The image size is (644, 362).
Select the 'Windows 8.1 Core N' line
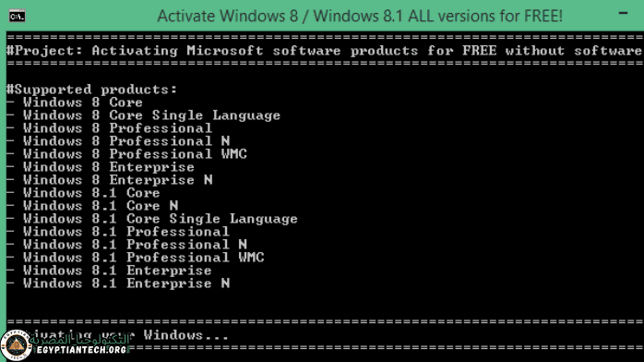92,205
